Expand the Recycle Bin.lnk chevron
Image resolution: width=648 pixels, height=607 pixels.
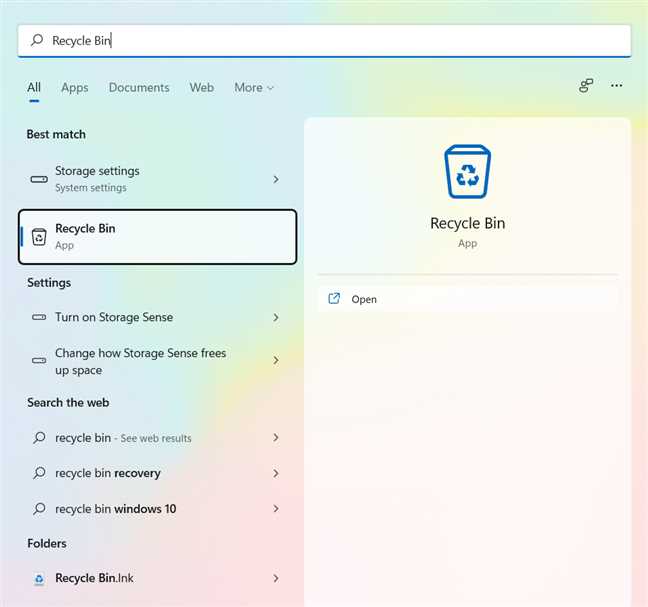(x=276, y=578)
